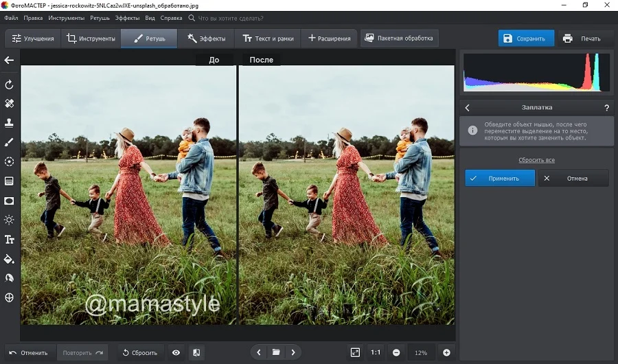This screenshot has width=618, height=364.
Task: Open the Эффекты menu in menu bar
Action: (x=127, y=18)
